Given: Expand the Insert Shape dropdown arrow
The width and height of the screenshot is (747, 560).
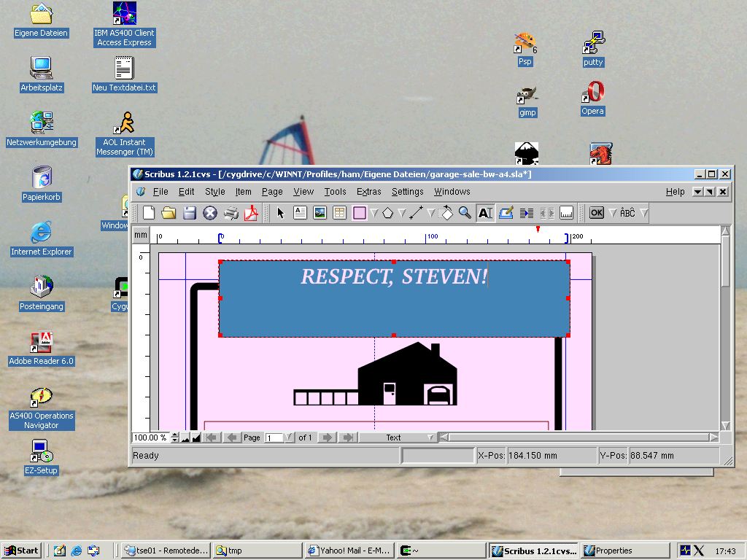Looking at the screenshot, I should point(373,213).
